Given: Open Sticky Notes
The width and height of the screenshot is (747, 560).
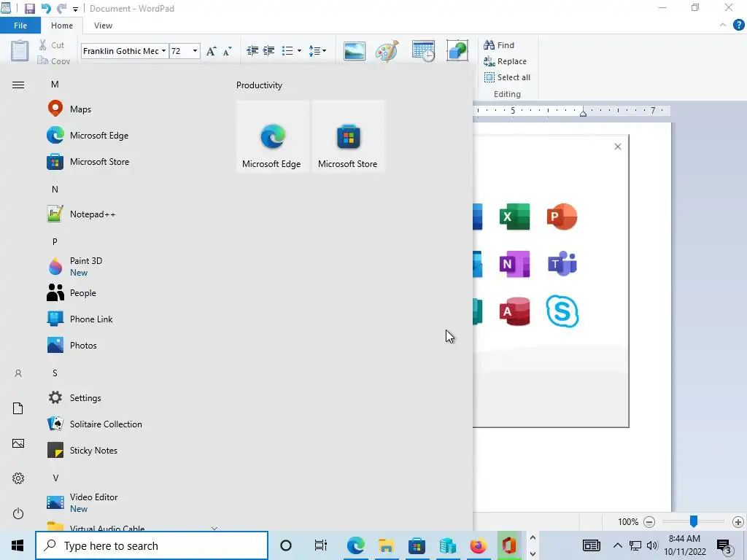Looking at the screenshot, I should point(82,450).
